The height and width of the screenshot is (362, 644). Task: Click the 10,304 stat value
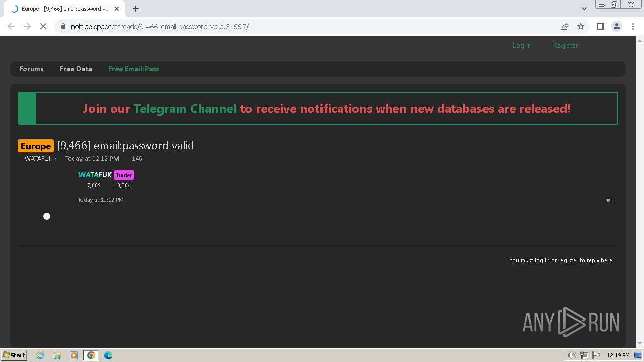[x=122, y=185]
